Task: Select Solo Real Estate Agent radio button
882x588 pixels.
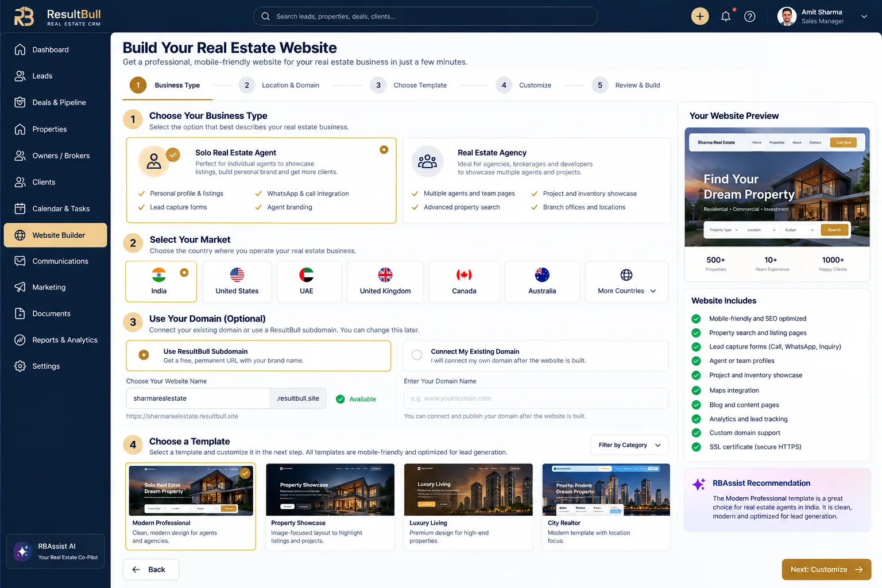Action: pyautogui.click(x=384, y=150)
